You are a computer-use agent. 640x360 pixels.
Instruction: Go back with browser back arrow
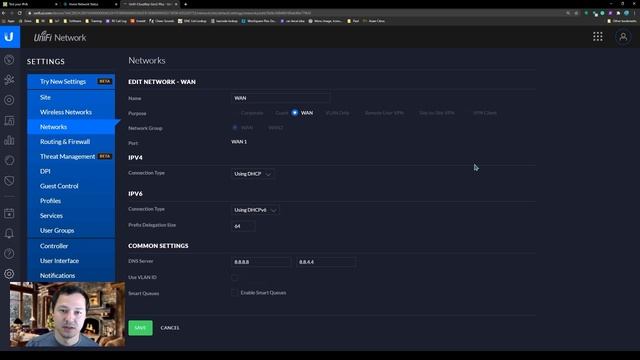[x=4, y=13]
